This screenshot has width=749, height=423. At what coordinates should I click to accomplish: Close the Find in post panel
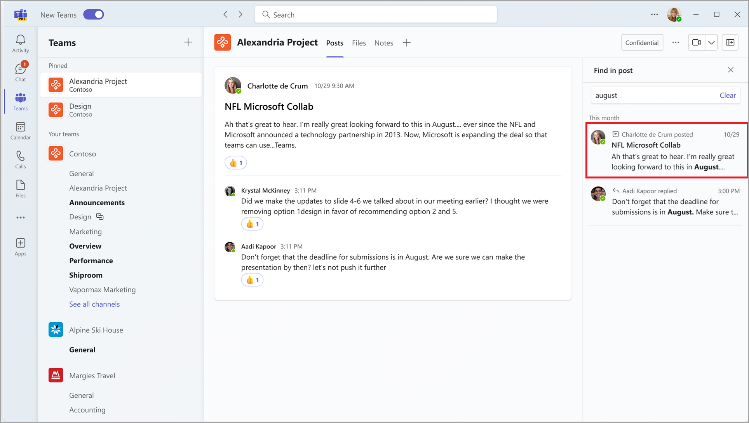(730, 70)
